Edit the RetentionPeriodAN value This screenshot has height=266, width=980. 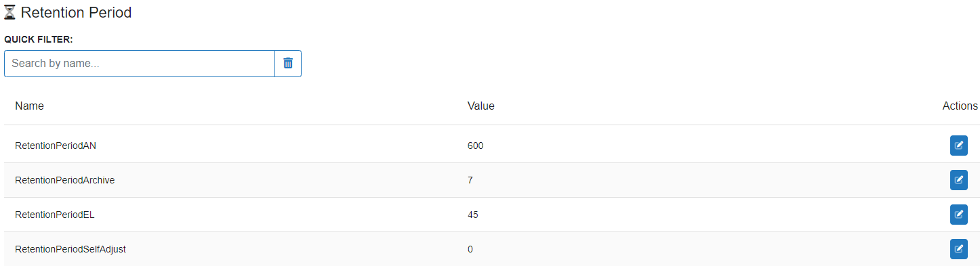point(958,146)
